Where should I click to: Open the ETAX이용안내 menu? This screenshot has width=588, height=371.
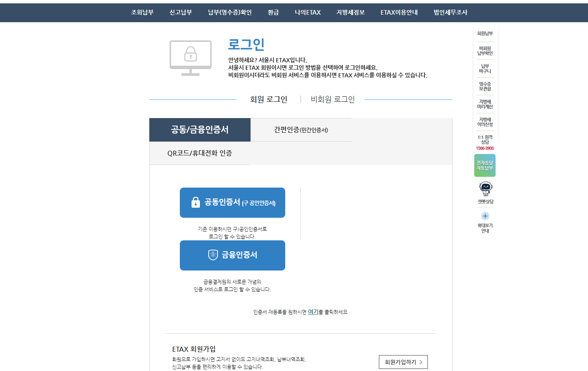399,13
